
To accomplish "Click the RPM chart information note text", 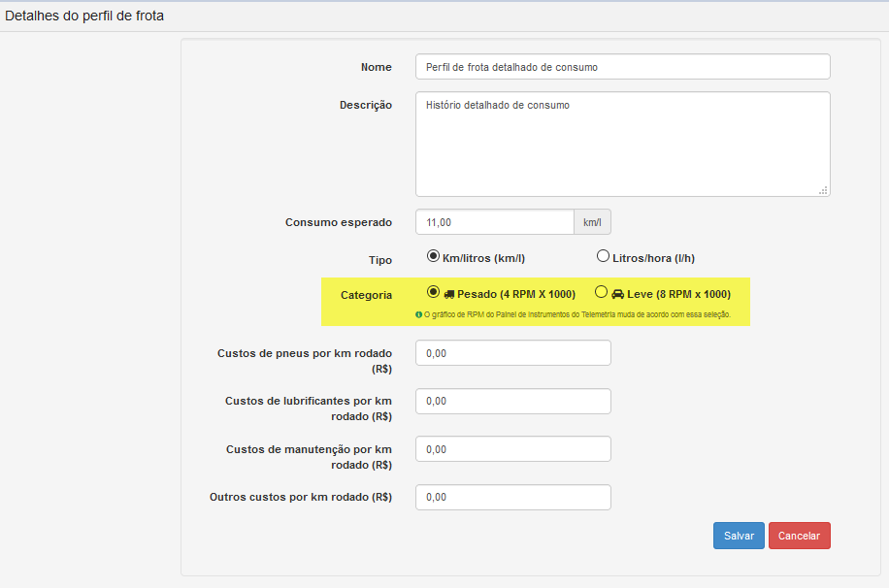I will pos(577,314).
